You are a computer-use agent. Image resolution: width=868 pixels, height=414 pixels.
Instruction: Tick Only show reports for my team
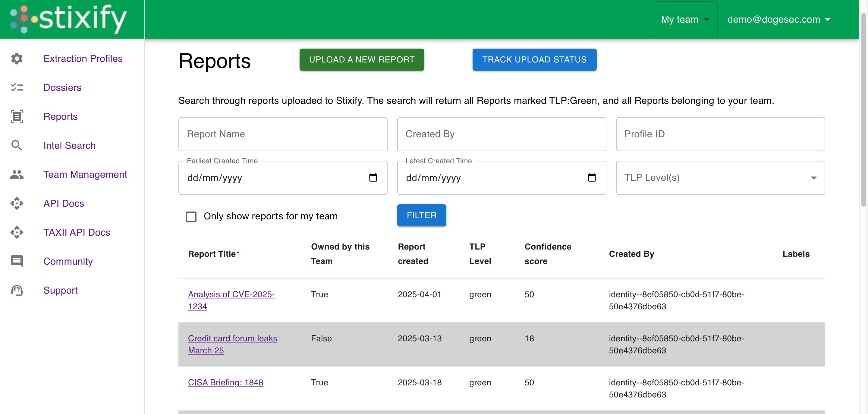pyautogui.click(x=191, y=217)
